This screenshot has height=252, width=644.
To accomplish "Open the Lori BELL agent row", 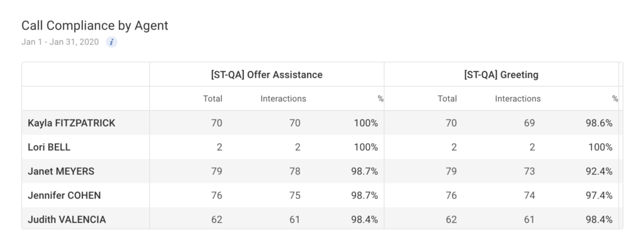I will pyautogui.click(x=50, y=147).
